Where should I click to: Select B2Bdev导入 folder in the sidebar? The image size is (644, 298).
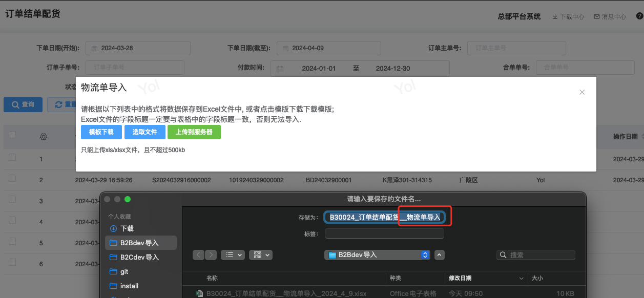click(x=141, y=243)
